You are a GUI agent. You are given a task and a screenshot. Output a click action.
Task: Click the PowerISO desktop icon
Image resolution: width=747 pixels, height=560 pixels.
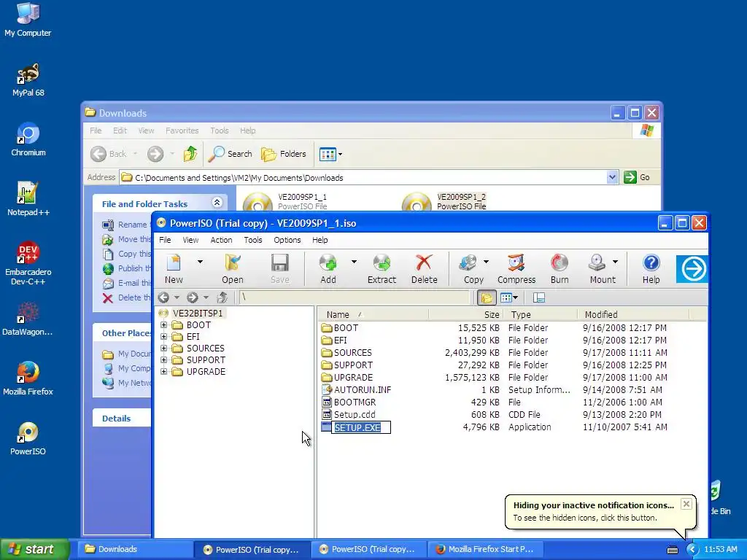28,438
